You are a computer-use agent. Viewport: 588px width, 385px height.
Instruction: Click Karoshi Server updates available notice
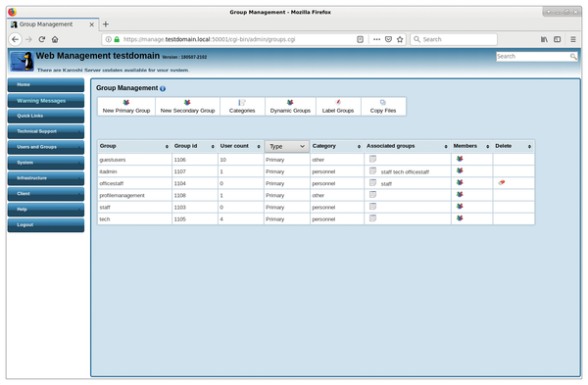113,71
